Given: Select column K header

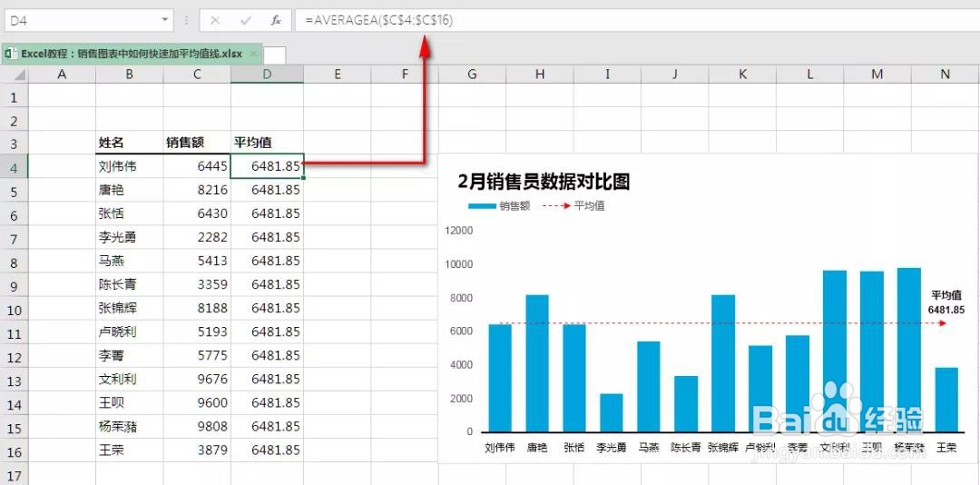Looking at the screenshot, I should (742, 74).
